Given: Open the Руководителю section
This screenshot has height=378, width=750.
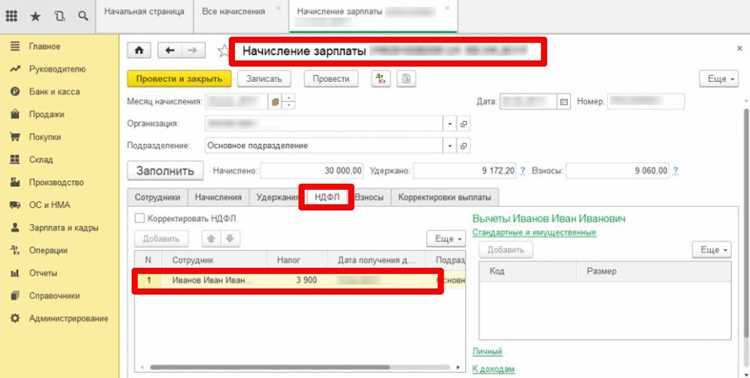Looking at the screenshot, I should 57,69.
